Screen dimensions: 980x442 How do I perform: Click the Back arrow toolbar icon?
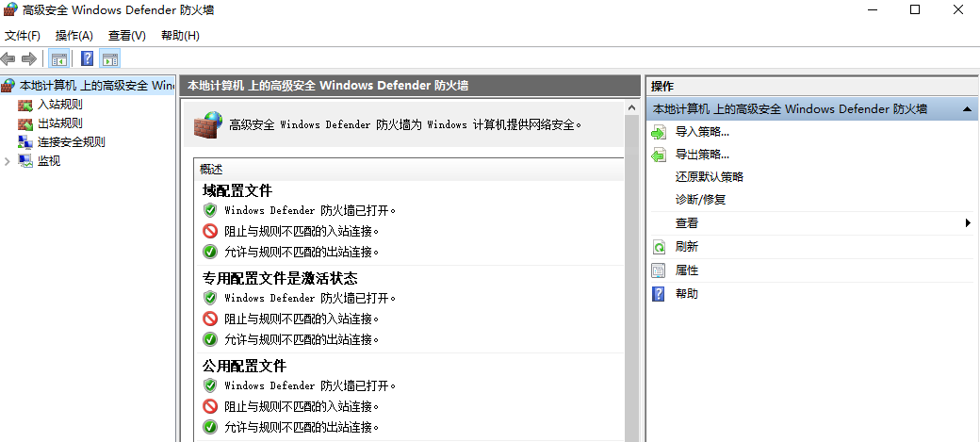click(8, 58)
